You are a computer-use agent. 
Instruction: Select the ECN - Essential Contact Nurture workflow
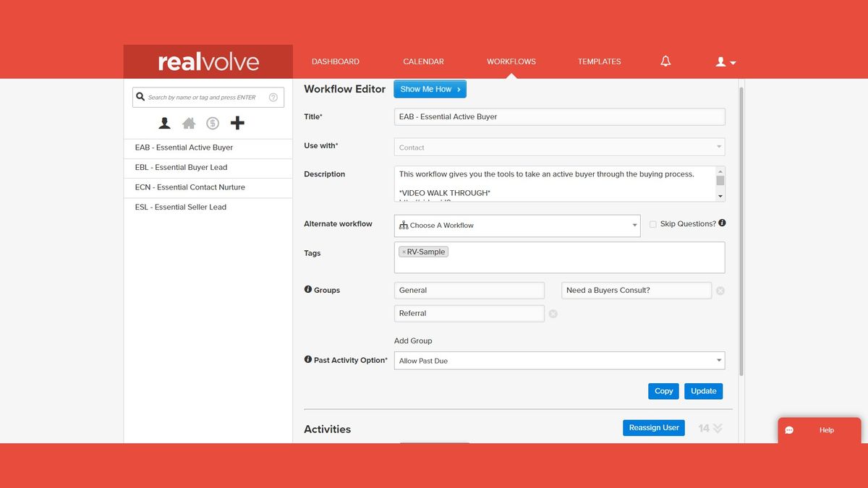coord(190,187)
